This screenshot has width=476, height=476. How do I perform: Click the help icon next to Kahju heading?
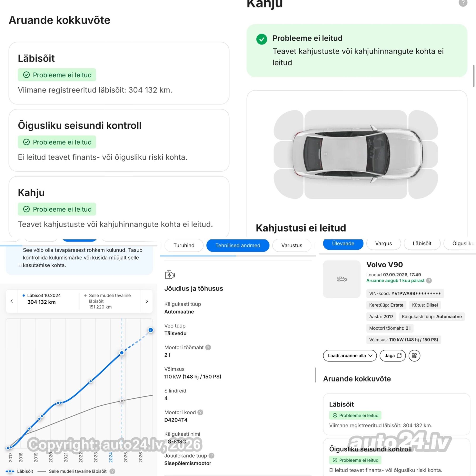point(463,3)
